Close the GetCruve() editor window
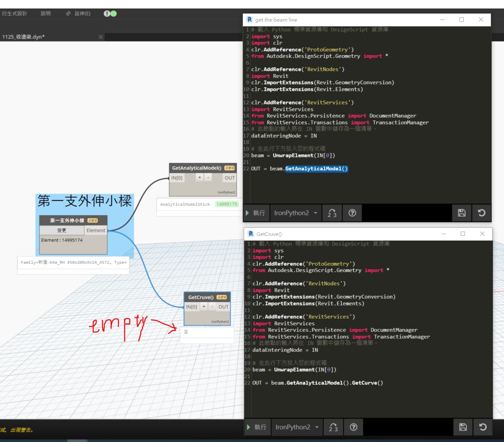The height and width of the screenshot is (442, 504). (482, 234)
